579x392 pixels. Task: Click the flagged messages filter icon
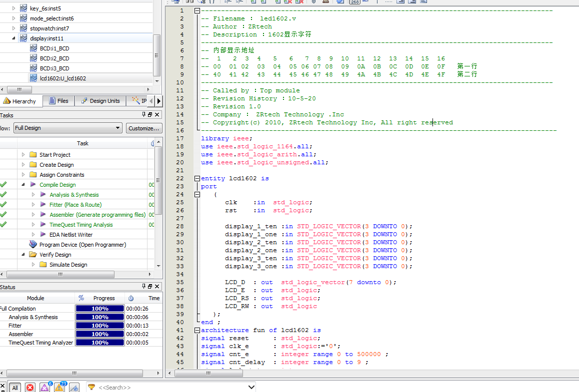click(x=74, y=388)
